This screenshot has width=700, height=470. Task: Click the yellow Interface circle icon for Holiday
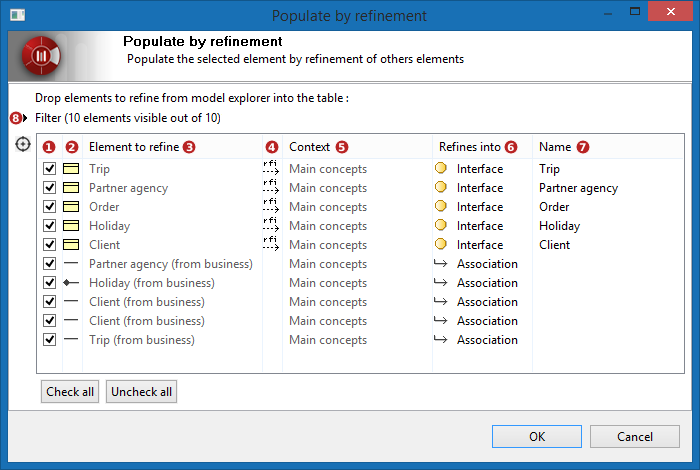pos(441,225)
